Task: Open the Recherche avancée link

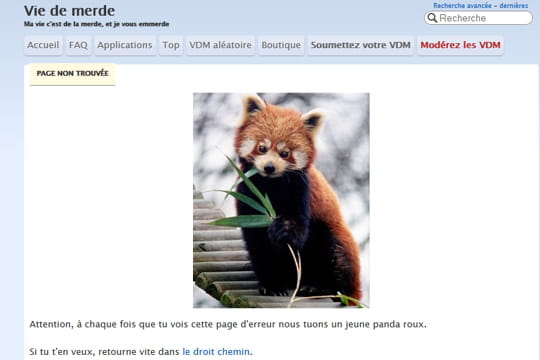Action: pos(462,6)
